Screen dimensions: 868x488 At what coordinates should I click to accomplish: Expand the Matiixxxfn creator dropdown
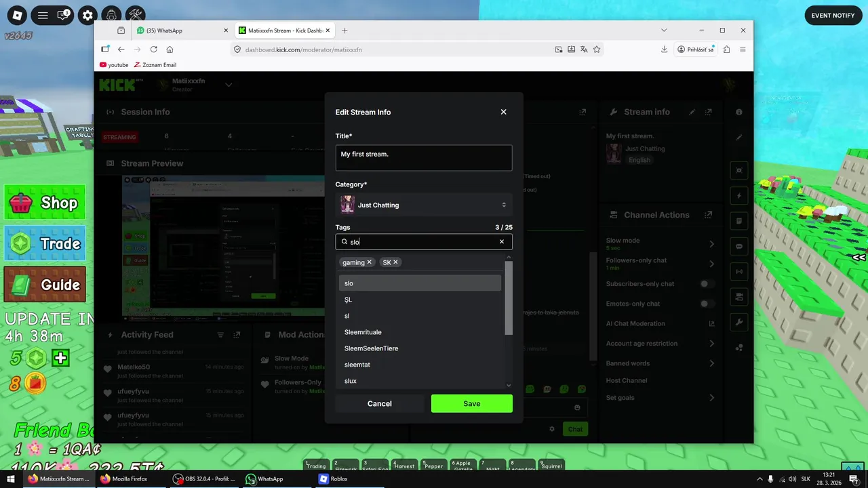tap(229, 85)
